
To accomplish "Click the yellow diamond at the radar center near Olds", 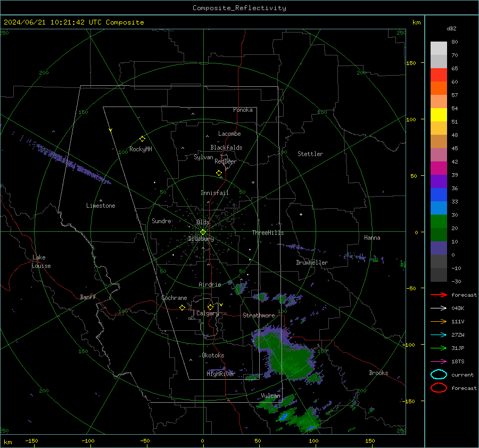I will tap(203, 232).
